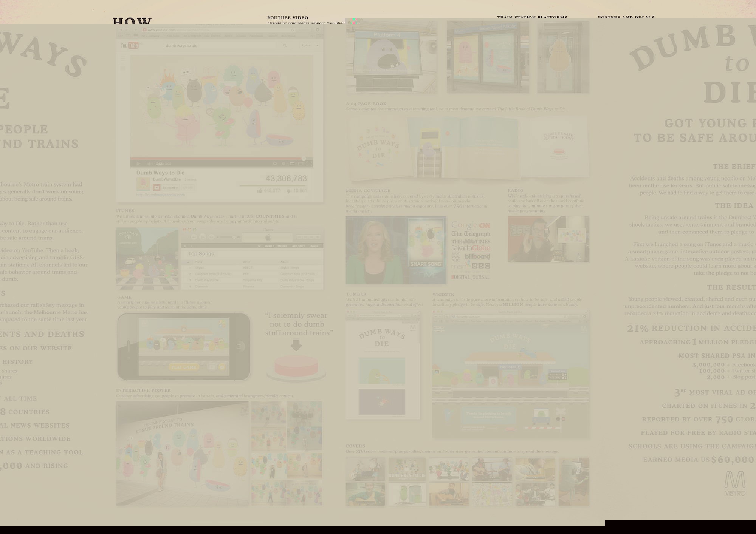This screenshot has width=756, height=534.
Task: Click the Tangerine Kitty album cover artwork
Action: click(147, 259)
